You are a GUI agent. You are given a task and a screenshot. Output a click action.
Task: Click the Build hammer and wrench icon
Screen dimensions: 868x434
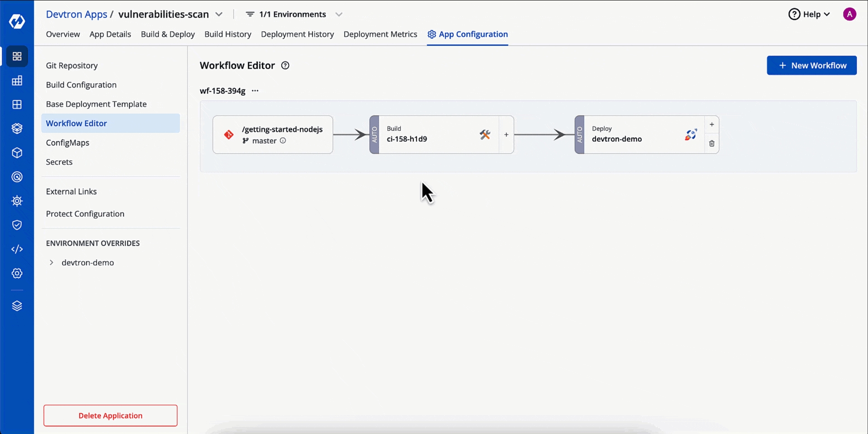pyautogui.click(x=485, y=135)
